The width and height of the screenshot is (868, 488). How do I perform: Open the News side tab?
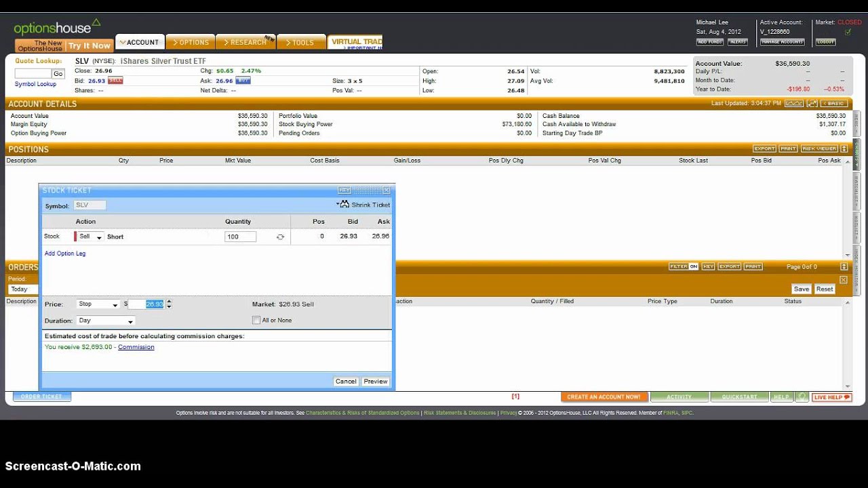click(x=856, y=123)
